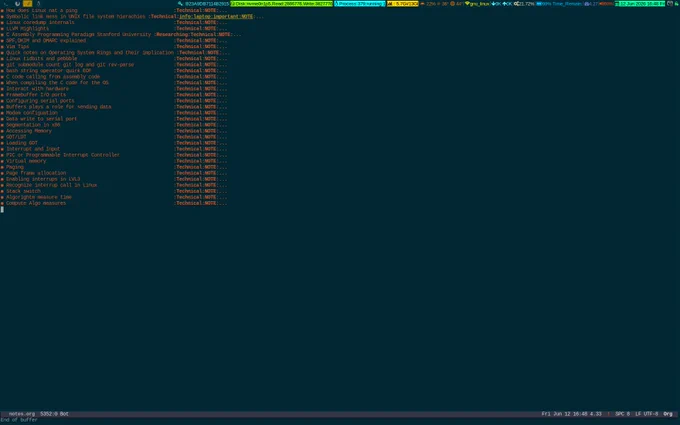
Task: Select "C Assembly Programming Paradigm Stanford University" heading
Action: (78, 35)
